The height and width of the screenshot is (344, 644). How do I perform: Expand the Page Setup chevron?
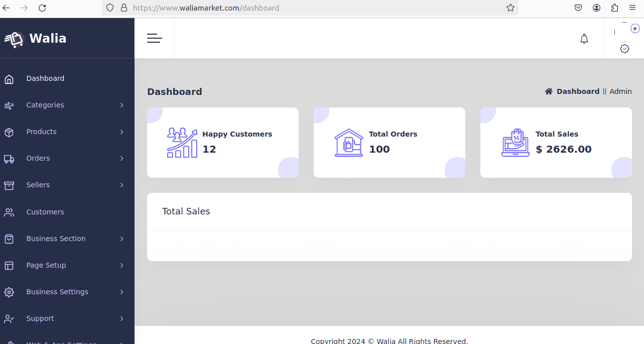(x=122, y=265)
